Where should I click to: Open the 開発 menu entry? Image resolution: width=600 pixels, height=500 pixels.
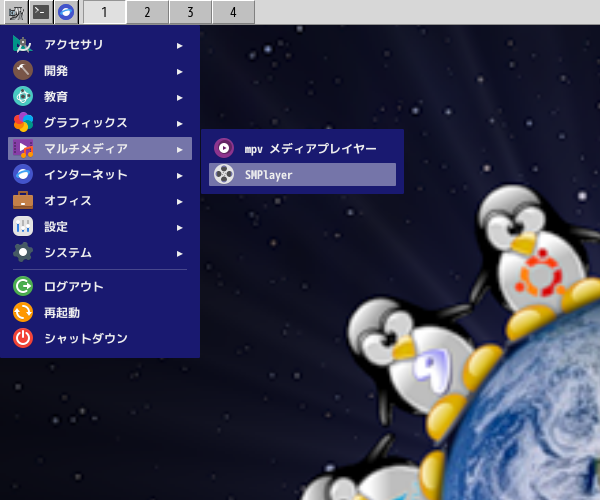100,70
